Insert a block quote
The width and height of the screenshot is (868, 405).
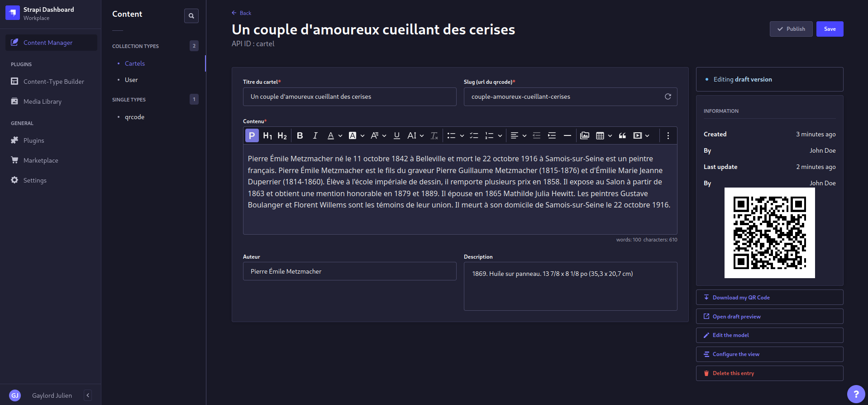622,135
